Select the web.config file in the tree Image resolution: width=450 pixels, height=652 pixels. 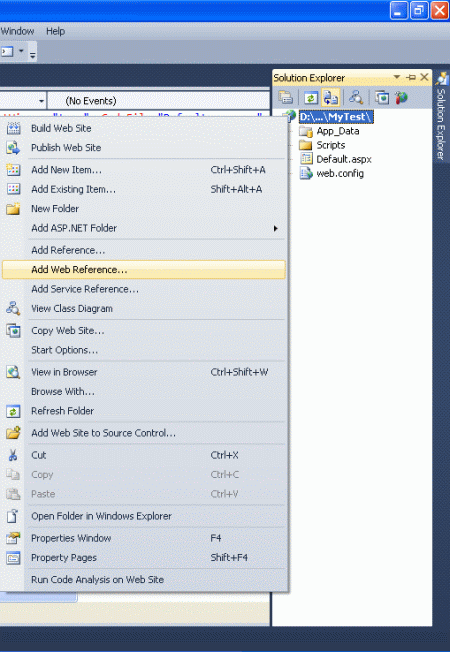pyautogui.click(x=340, y=173)
